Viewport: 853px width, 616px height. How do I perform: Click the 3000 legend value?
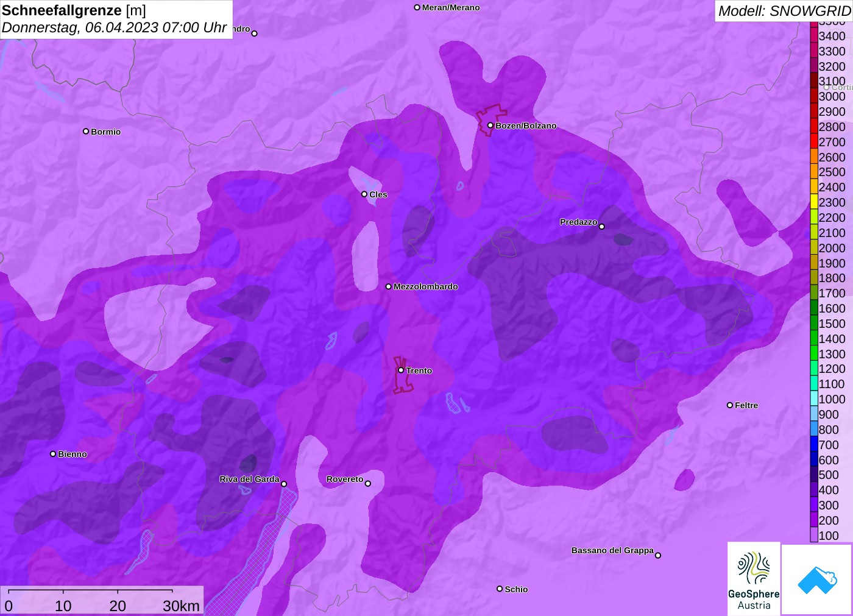click(832, 96)
